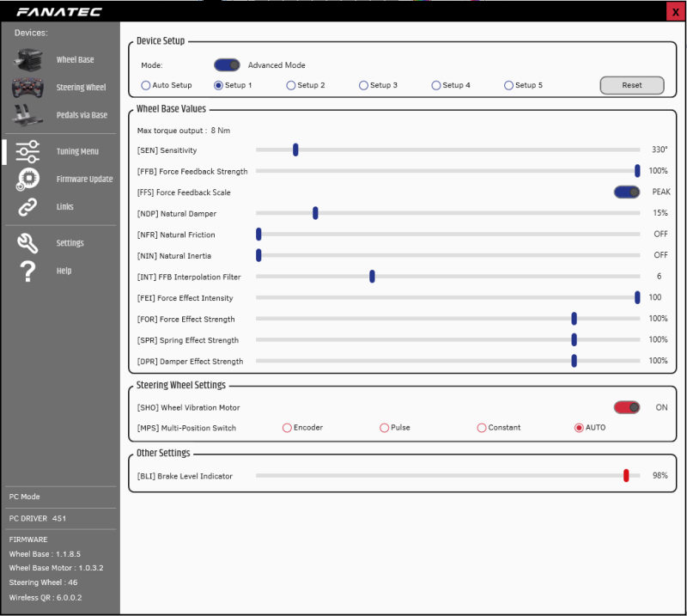Click the Force Effect Strength slider handle

tap(574, 318)
